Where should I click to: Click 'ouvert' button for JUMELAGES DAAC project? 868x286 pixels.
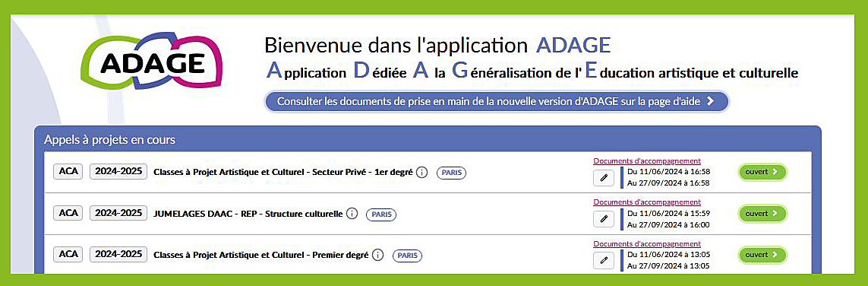[762, 214]
